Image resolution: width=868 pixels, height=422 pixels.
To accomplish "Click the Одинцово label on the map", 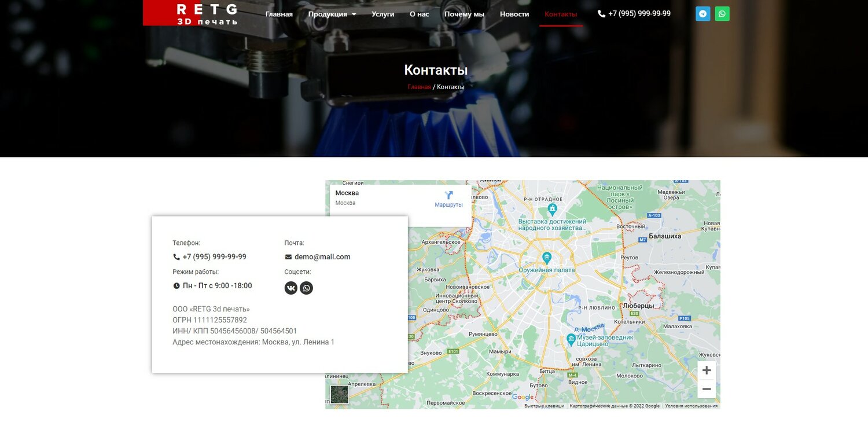I will (436, 310).
